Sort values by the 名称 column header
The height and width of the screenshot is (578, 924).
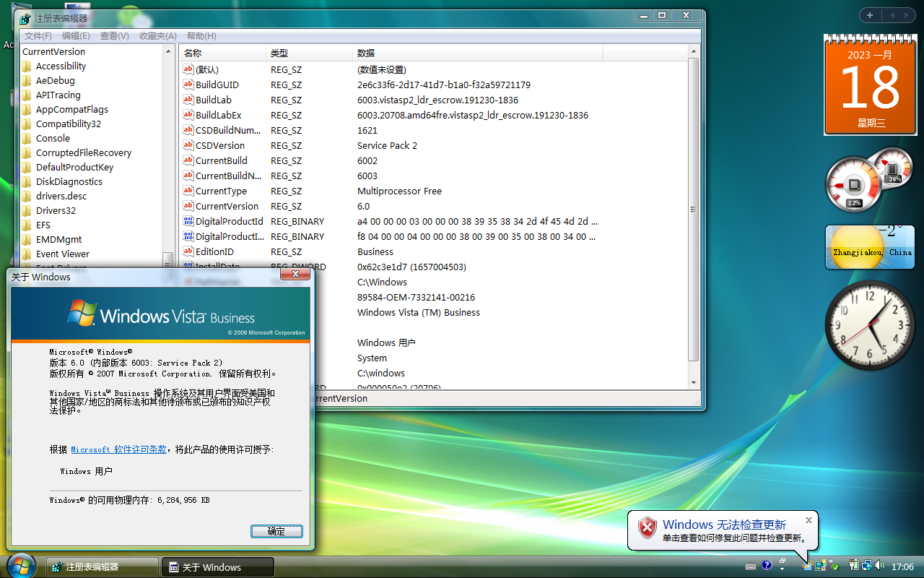coord(223,53)
